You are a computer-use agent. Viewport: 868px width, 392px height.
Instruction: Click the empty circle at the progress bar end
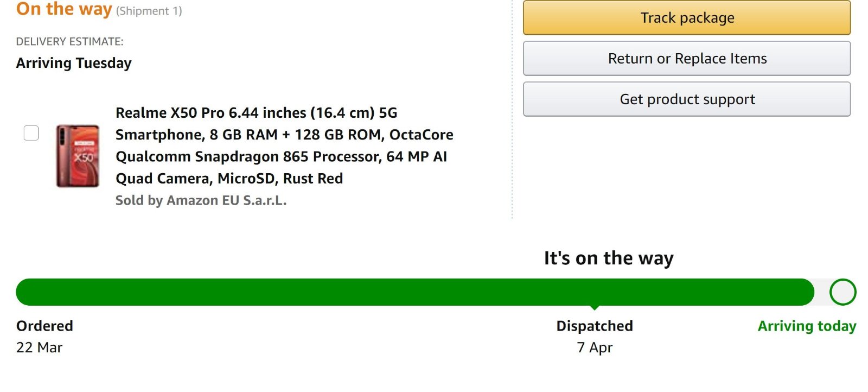[843, 292]
